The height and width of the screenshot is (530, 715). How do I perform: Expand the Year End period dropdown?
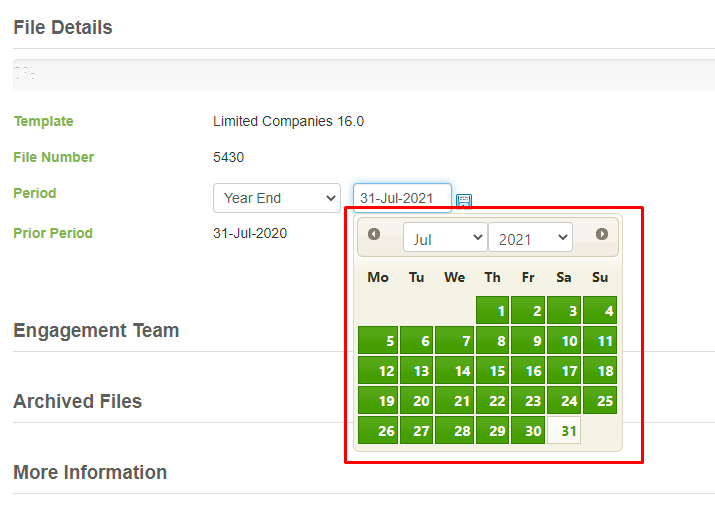pos(277,198)
